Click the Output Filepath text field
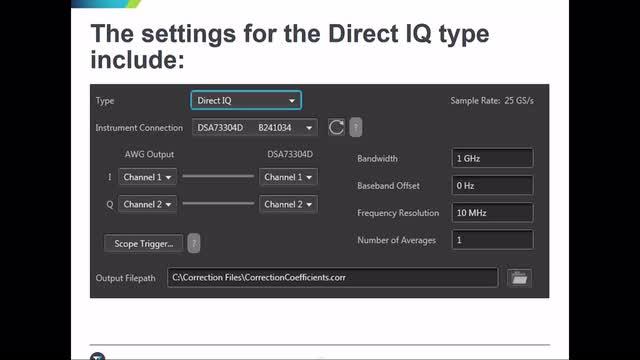 pos(333,278)
